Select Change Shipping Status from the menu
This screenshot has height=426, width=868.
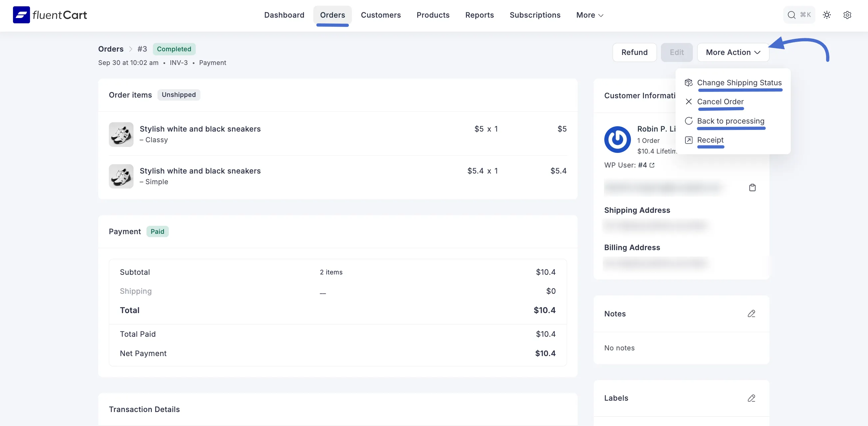(x=739, y=83)
